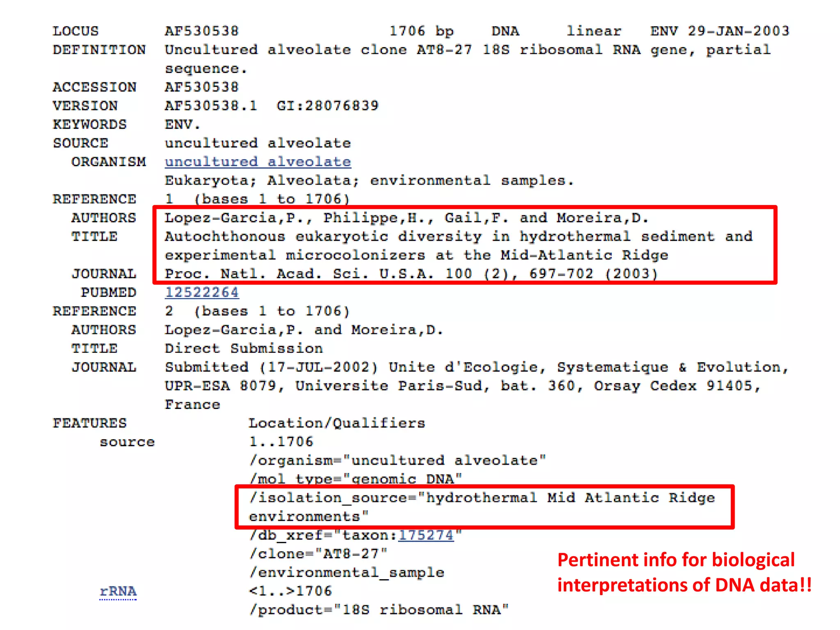This screenshot has width=840, height=630.
Task: Click the LOCUS field label
Action: (x=75, y=31)
